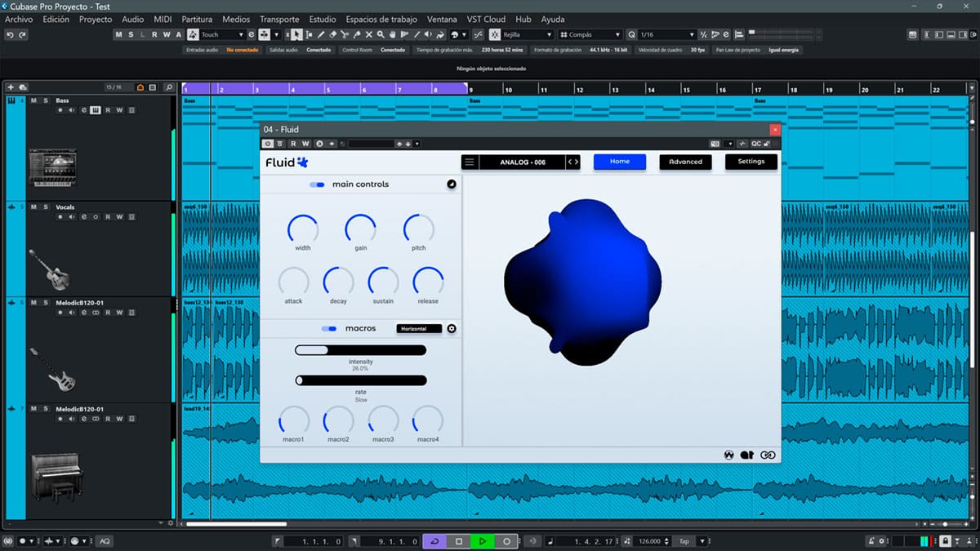The height and width of the screenshot is (551, 980).
Task: Select the Line tool in toolbar
Action: (x=416, y=34)
